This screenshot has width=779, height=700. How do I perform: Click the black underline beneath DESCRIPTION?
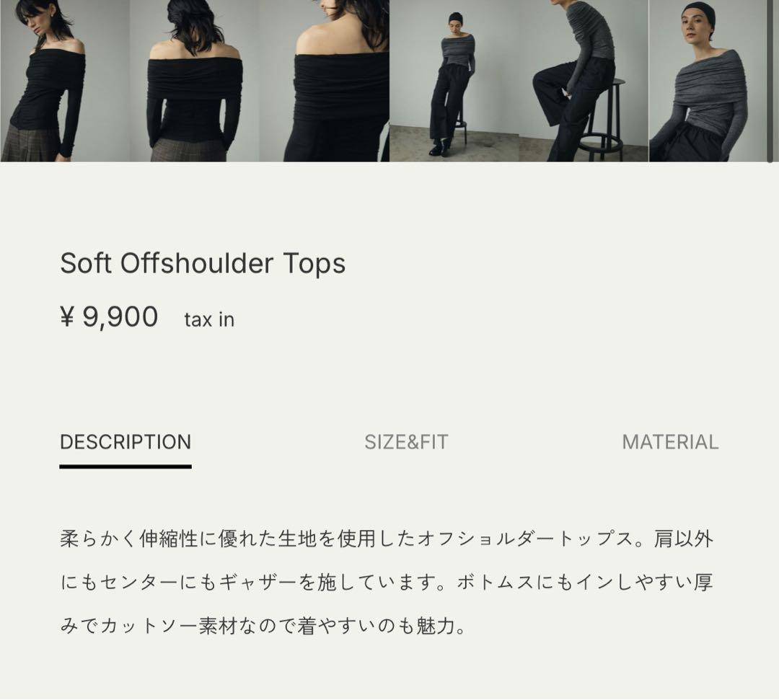pyautogui.click(x=126, y=466)
